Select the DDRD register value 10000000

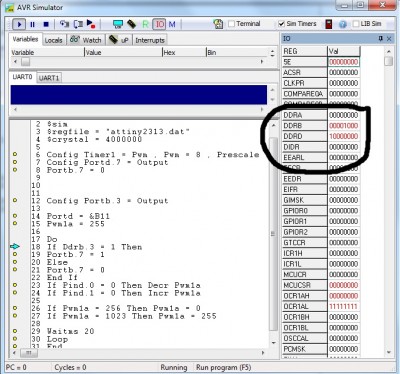344,136
